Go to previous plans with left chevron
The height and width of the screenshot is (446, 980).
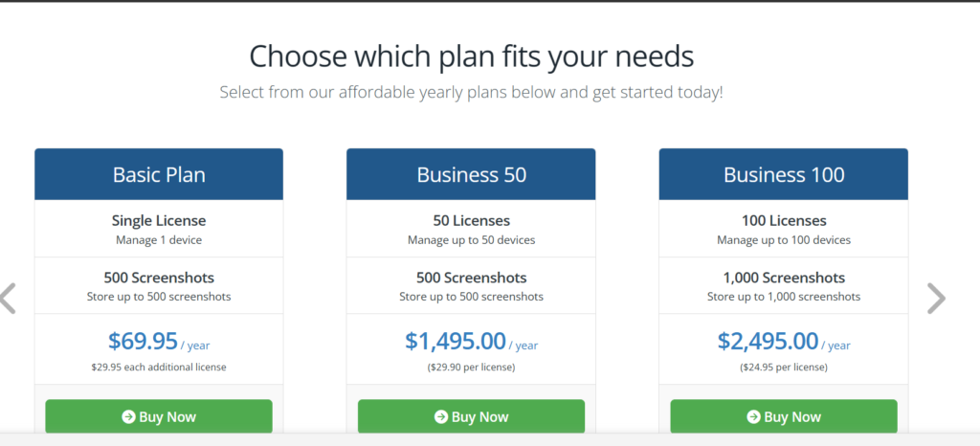[8, 299]
